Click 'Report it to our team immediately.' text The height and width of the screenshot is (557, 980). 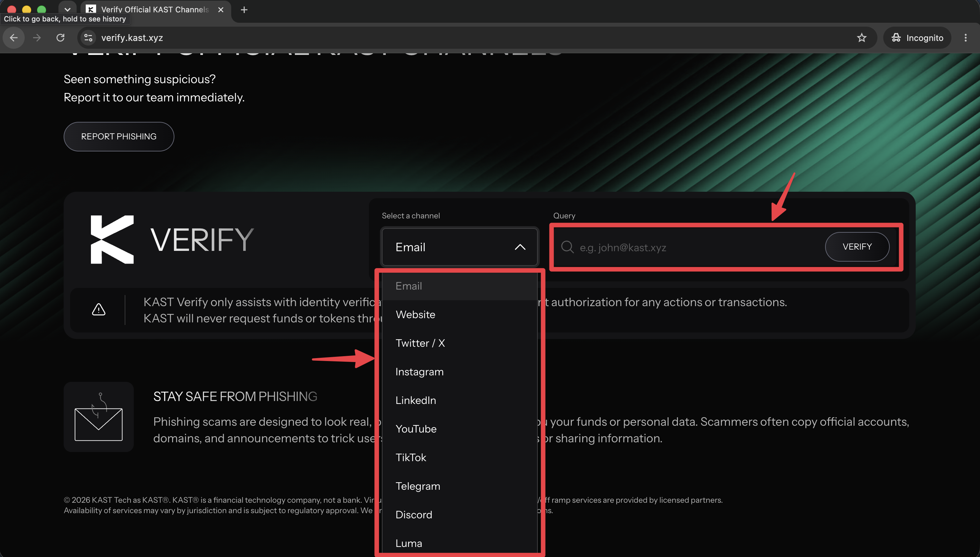154,97
